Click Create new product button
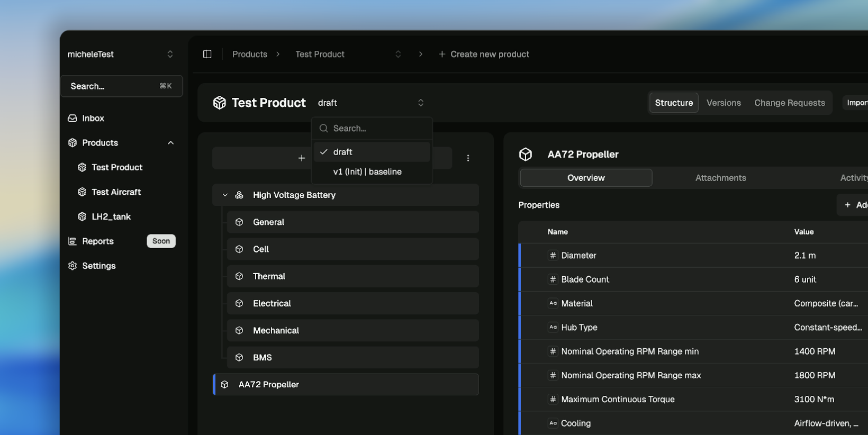 [484, 54]
